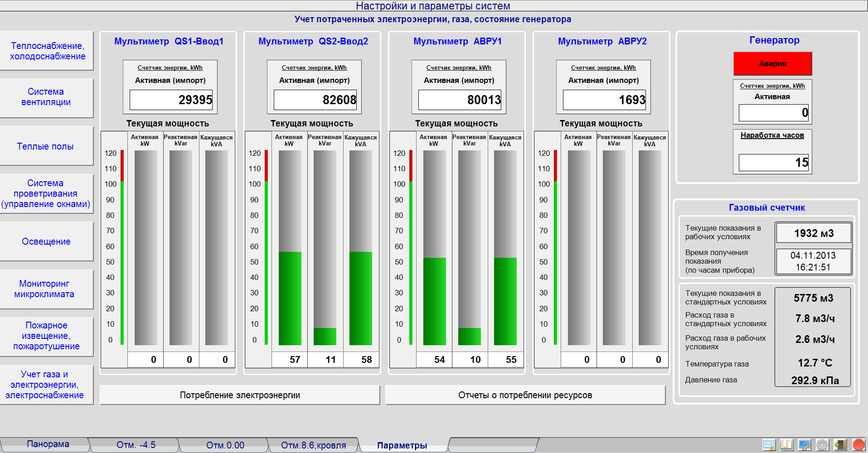Switch to the Панорама tab
The height and width of the screenshot is (453, 868).
[48, 444]
